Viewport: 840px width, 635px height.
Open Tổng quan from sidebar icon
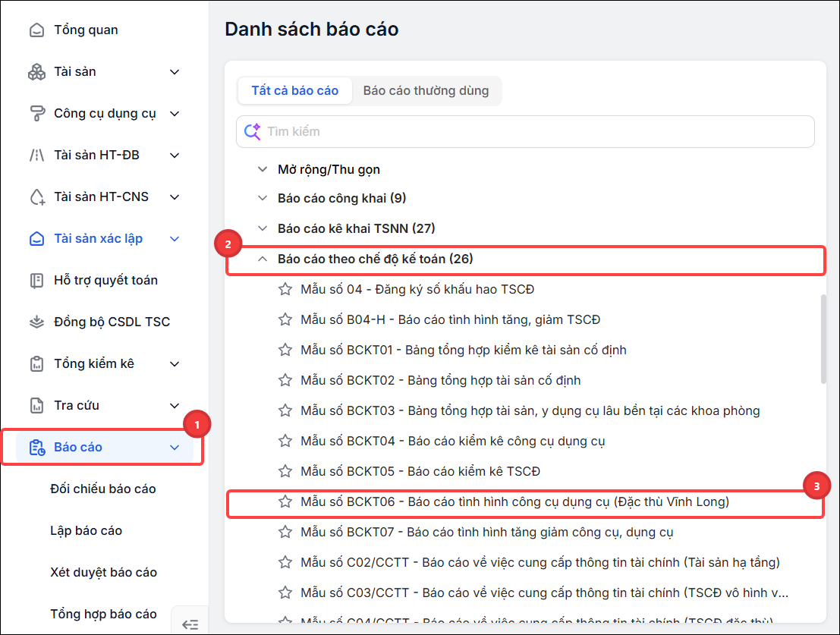click(36, 30)
